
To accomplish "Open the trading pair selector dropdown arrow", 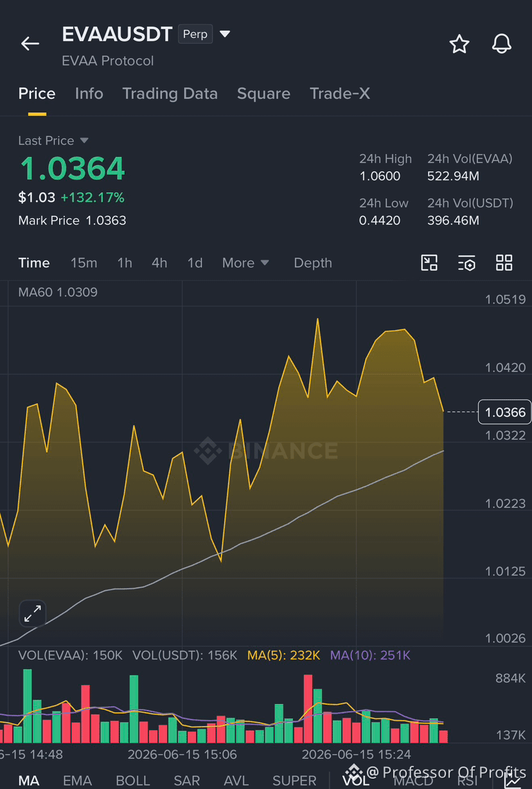I will (225, 34).
